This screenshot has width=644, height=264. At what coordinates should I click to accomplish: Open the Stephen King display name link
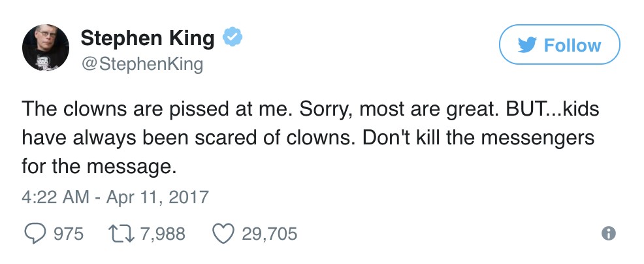coord(147,39)
